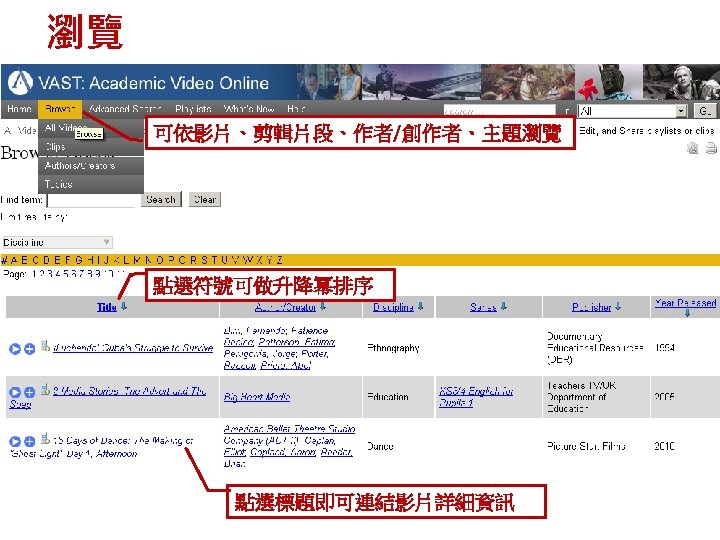Screen dimensions: 720x540
Task: Click the Go button in header search
Action: coord(705,111)
